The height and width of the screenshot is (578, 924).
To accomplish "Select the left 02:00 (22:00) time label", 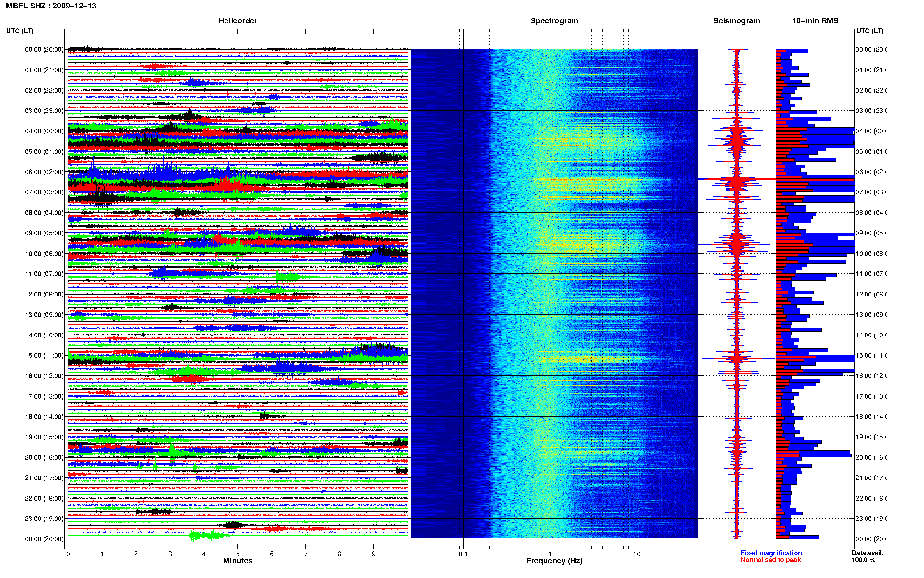I will (44, 90).
